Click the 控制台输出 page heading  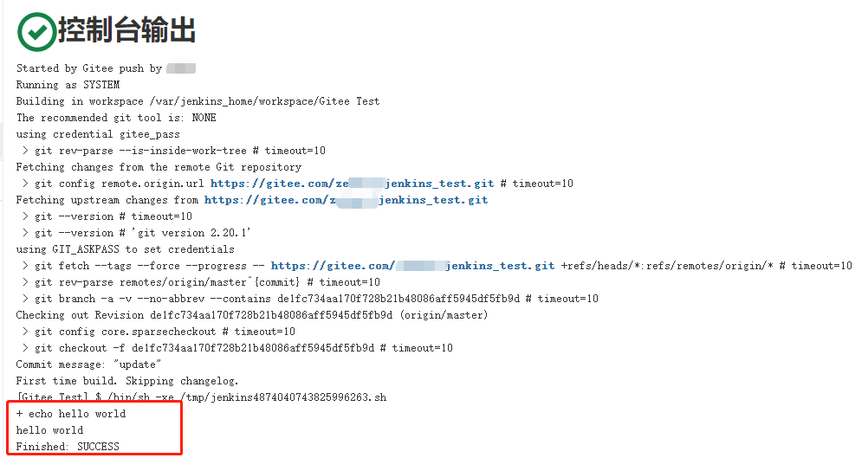[126, 31]
